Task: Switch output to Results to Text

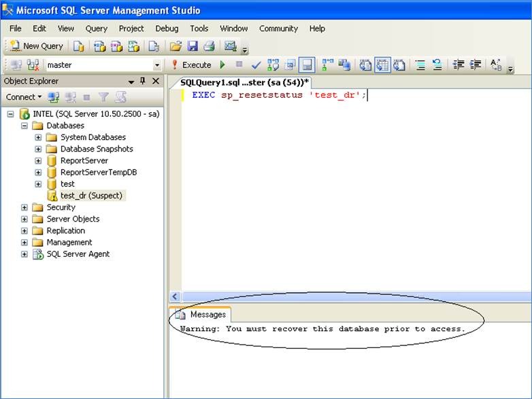Action: (x=365, y=65)
